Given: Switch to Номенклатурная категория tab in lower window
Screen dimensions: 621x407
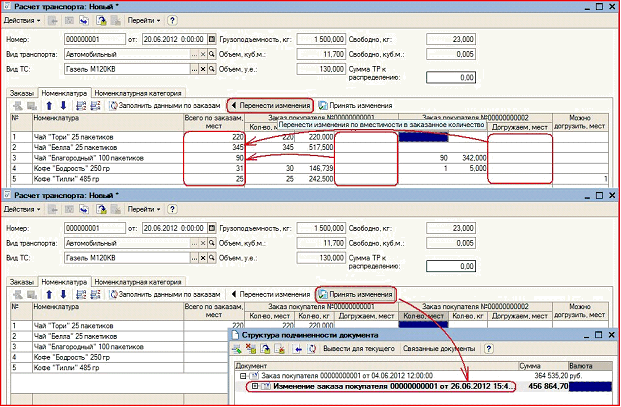Looking at the screenshot, I should click(138, 282).
